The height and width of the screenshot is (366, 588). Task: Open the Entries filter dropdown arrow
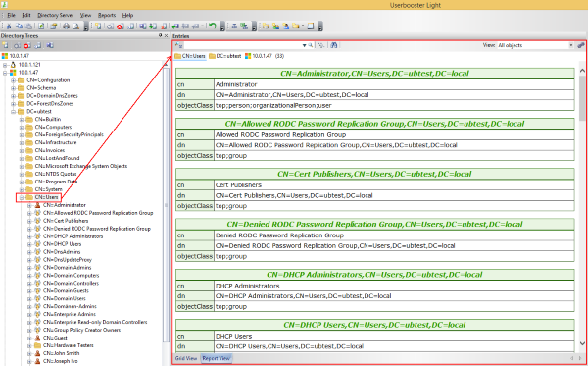pyautogui.click(x=305, y=45)
